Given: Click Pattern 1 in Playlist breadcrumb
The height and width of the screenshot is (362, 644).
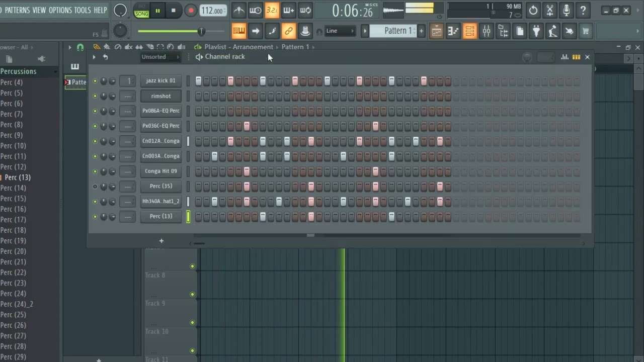Looking at the screenshot, I should 295,47.
